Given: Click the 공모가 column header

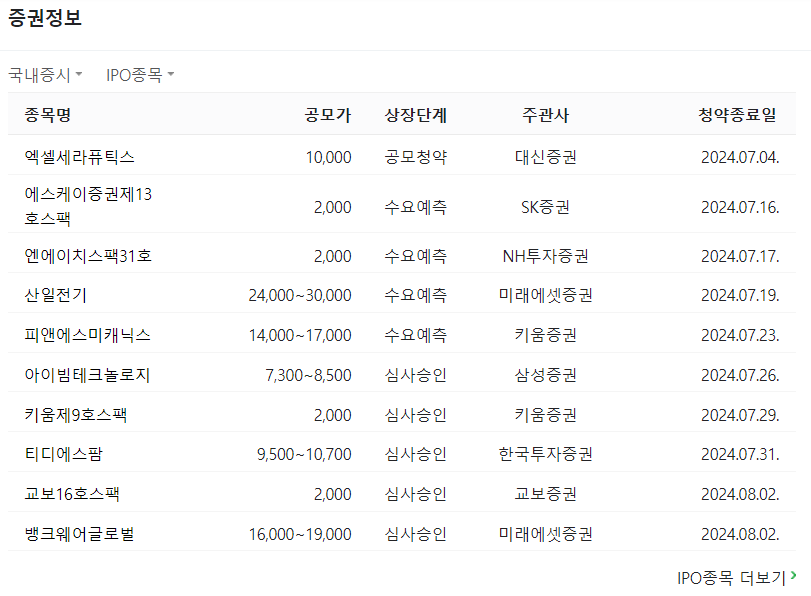Looking at the screenshot, I should tap(328, 115).
